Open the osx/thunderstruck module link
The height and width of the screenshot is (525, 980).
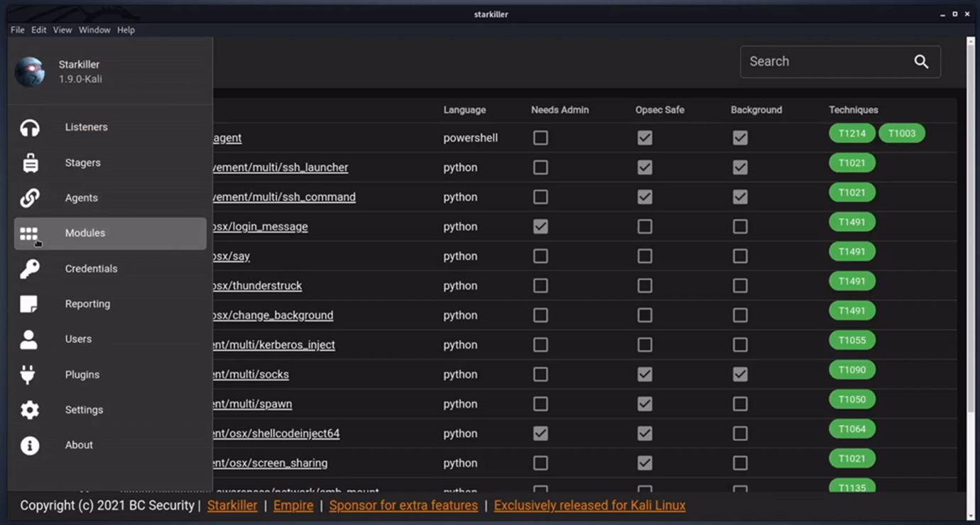pos(258,286)
